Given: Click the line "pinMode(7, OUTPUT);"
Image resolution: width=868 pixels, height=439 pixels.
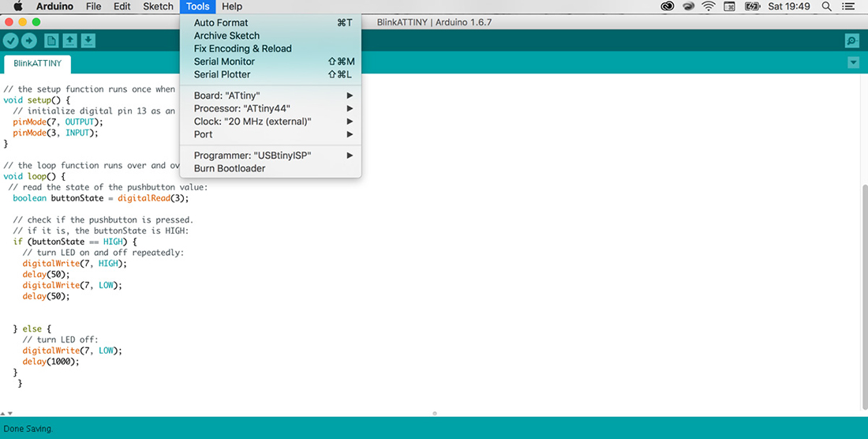Looking at the screenshot, I should tap(58, 122).
